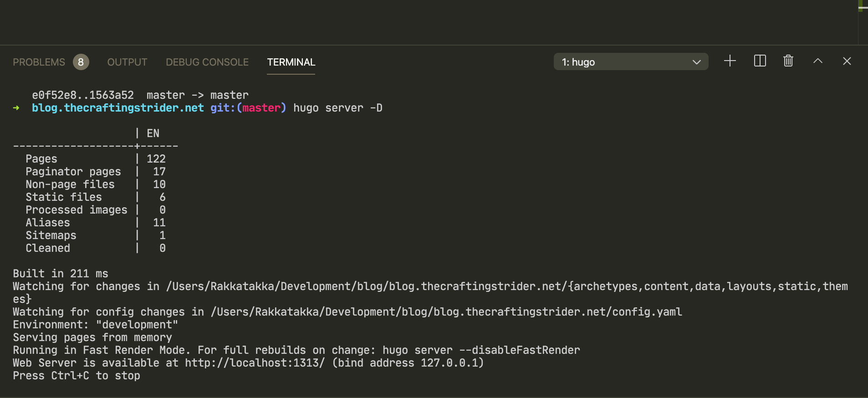Click the 'Press Ctrl+C to stop' line
Viewport: 868px width, 398px height.
pyautogui.click(x=77, y=376)
